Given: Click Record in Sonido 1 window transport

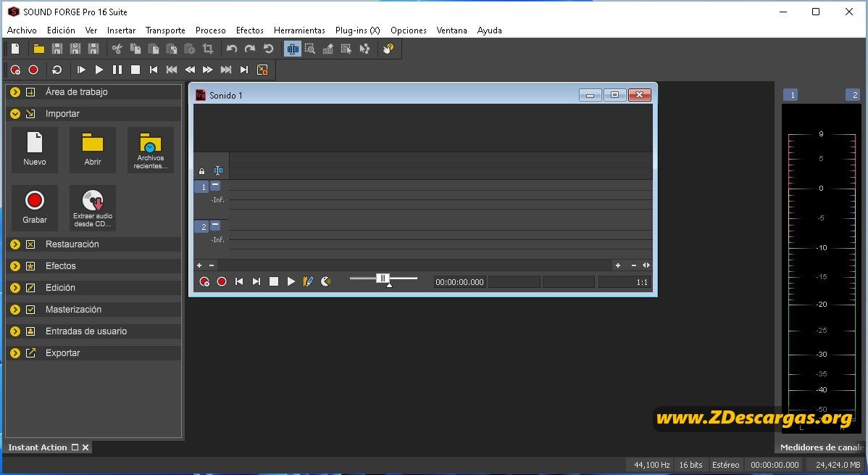Looking at the screenshot, I should 222,281.
